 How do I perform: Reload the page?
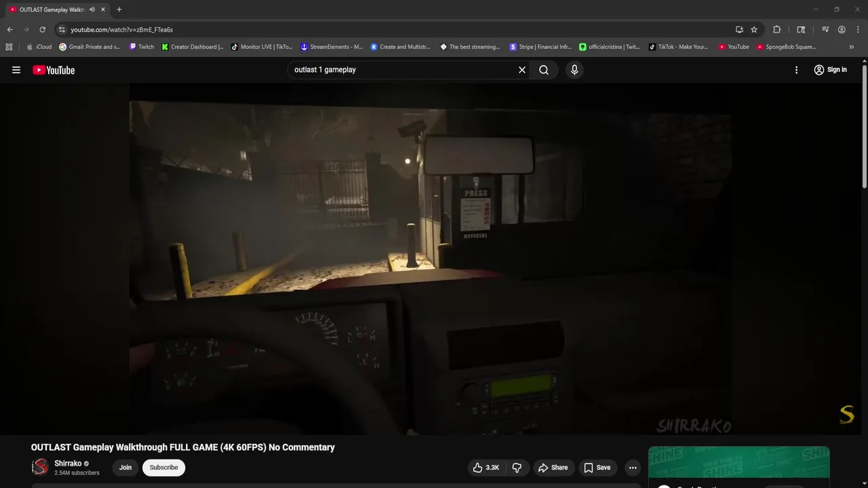pyautogui.click(x=42, y=30)
